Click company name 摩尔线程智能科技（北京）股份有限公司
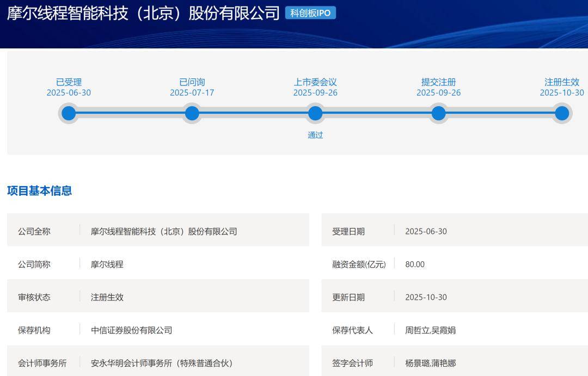 pos(142,13)
